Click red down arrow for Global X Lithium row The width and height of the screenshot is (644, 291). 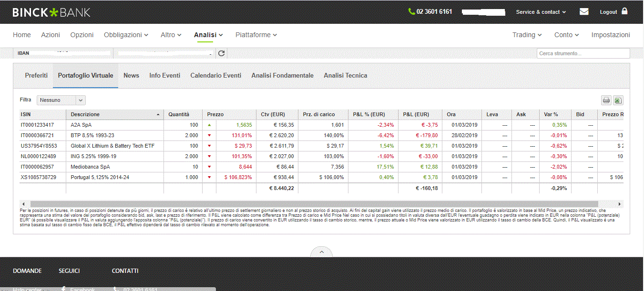[x=209, y=146]
